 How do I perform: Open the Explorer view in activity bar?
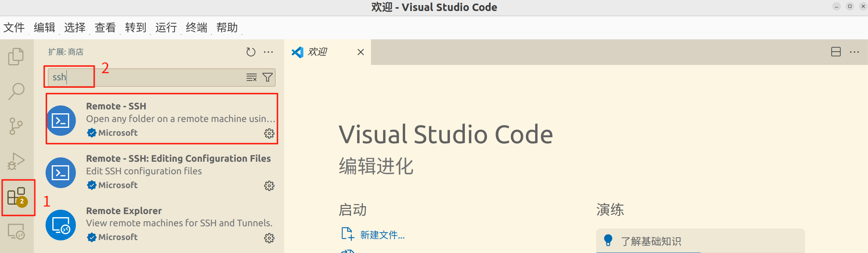(x=16, y=56)
